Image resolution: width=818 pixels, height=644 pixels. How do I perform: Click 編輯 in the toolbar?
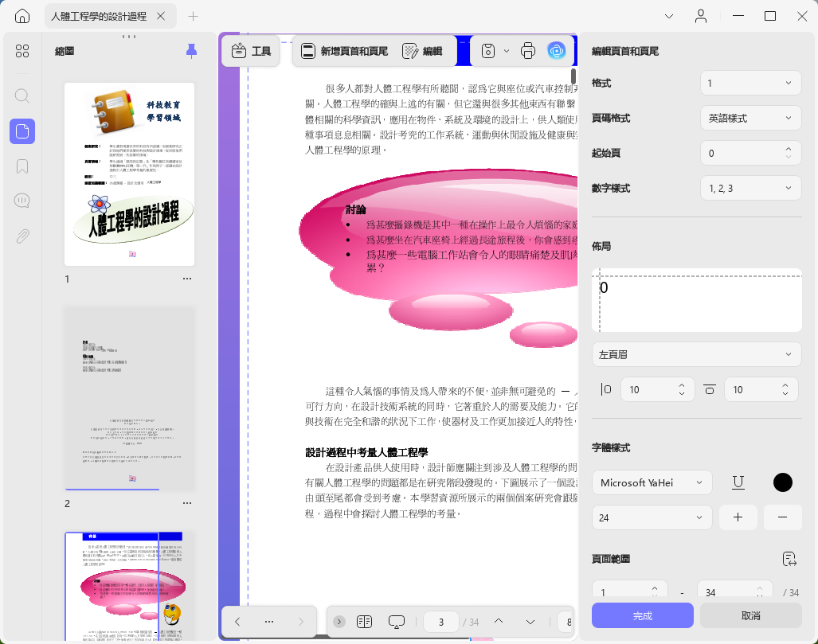point(423,51)
